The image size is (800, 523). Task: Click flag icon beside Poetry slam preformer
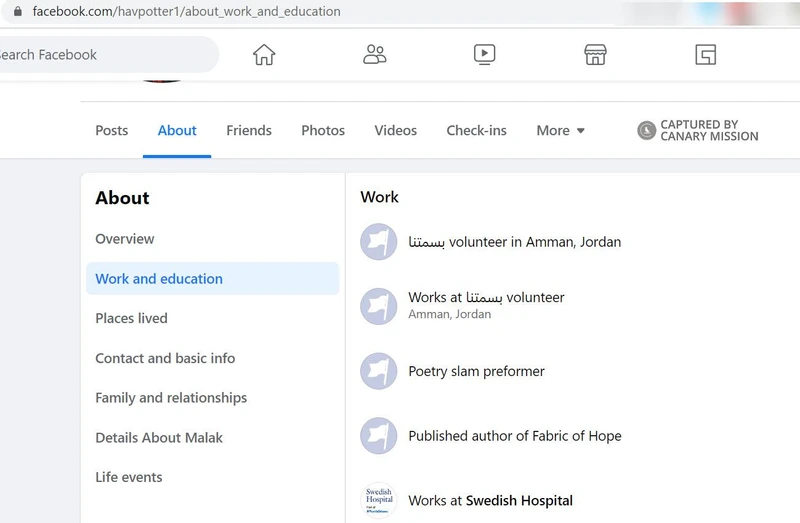379,371
